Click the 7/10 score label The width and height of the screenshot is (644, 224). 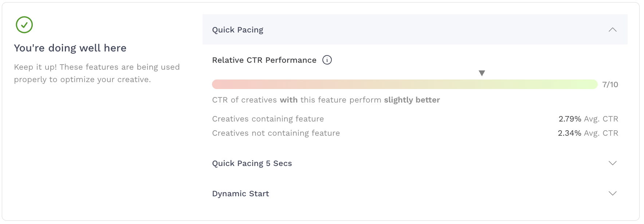610,85
